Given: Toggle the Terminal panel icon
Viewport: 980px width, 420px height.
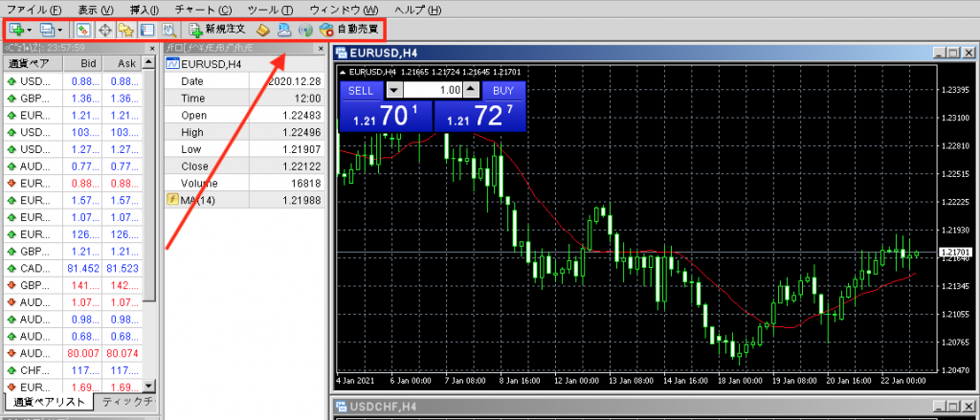Looking at the screenshot, I should click(x=146, y=30).
